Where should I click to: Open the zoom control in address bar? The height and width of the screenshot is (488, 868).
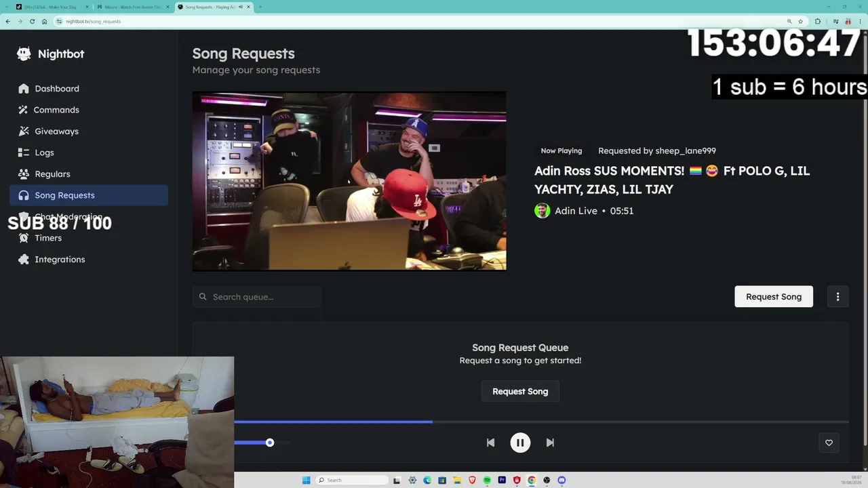[x=790, y=21]
